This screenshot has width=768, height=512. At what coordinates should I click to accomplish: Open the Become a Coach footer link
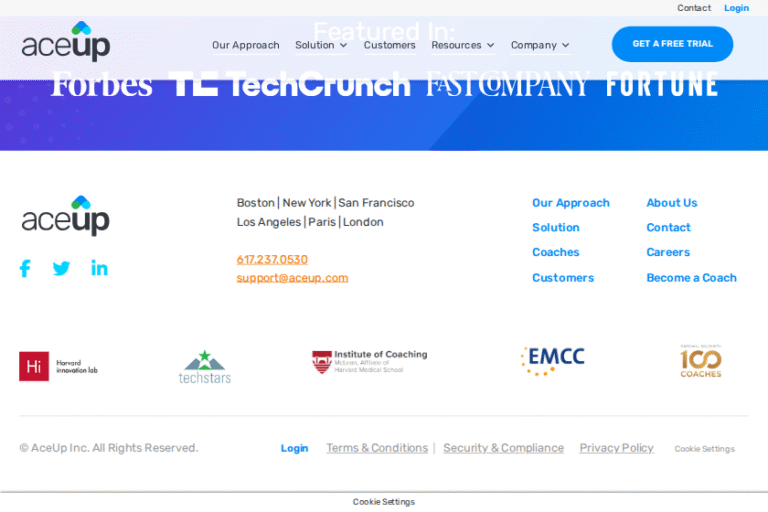(x=691, y=278)
